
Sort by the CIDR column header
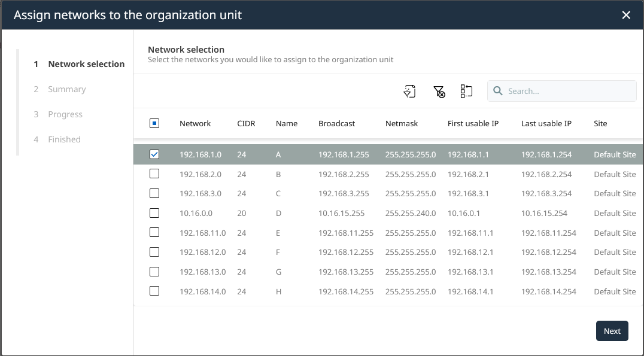point(246,123)
